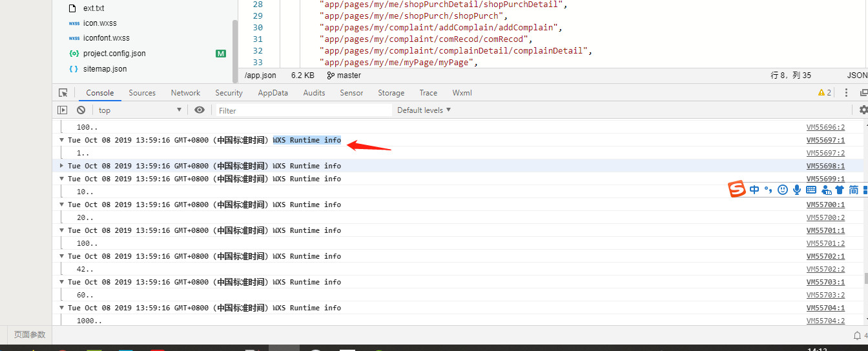The width and height of the screenshot is (868, 351).
Task: Open the Audits tab
Action: [x=314, y=93]
